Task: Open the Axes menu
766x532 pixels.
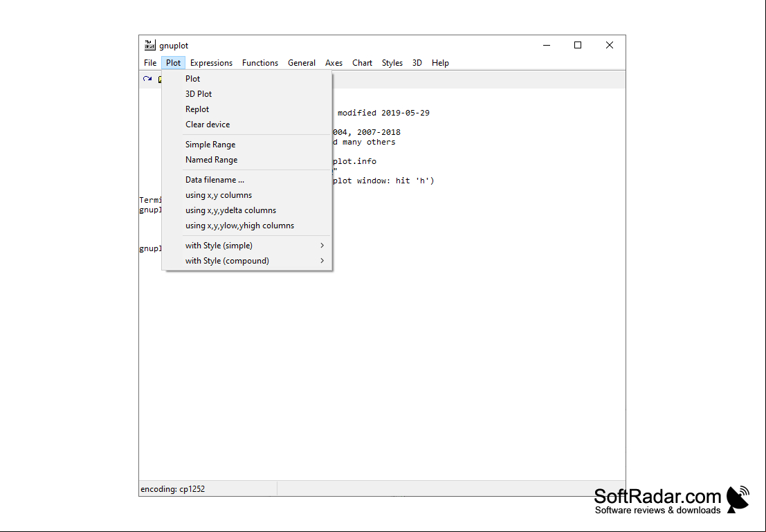Action: [x=334, y=63]
